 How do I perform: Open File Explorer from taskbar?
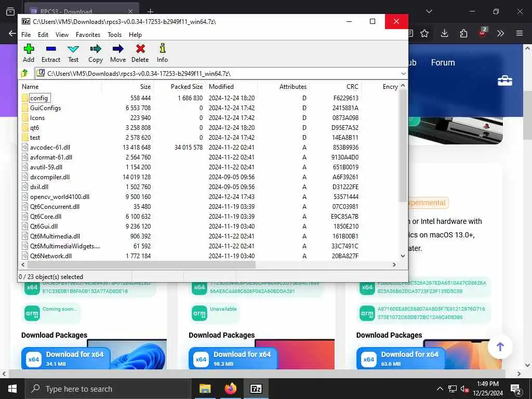click(x=205, y=389)
